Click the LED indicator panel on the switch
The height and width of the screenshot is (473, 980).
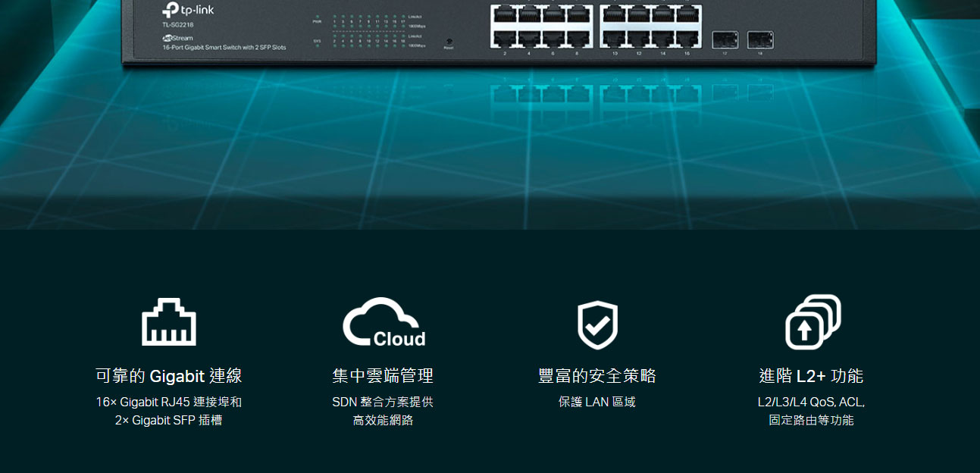[x=368, y=30]
